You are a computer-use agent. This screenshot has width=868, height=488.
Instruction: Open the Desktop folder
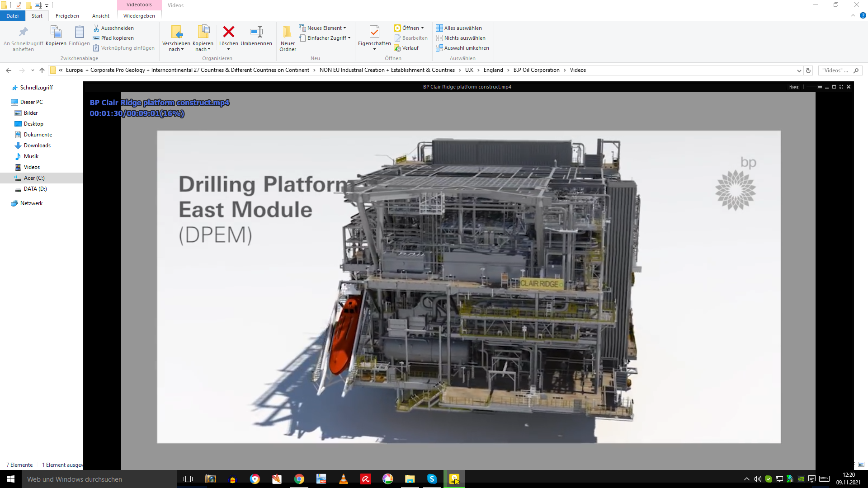tap(33, 124)
